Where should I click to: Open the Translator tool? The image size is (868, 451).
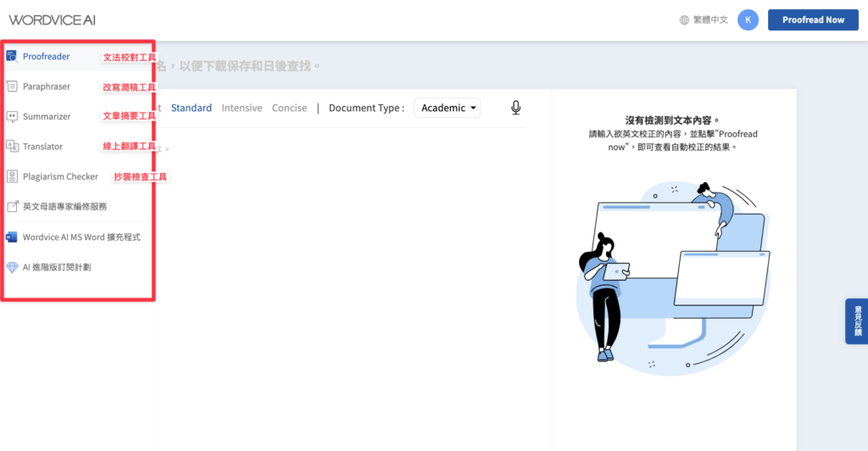pyautogui.click(x=42, y=147)
